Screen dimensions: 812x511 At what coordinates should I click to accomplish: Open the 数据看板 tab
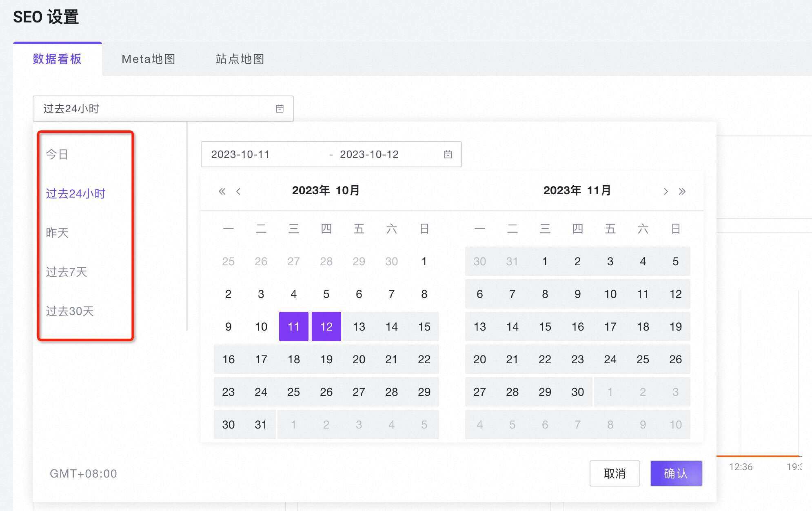pos(57,59)
